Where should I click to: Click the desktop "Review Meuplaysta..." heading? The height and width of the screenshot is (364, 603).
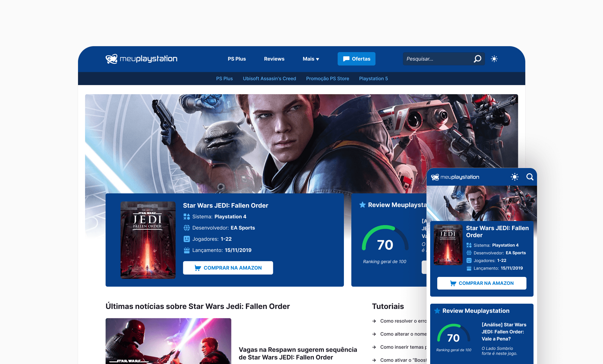coord(397,205)
